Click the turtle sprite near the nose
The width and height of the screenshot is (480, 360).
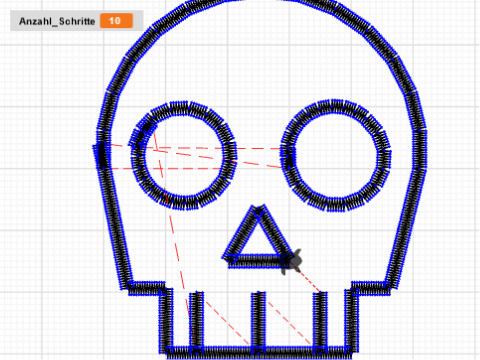292,262
